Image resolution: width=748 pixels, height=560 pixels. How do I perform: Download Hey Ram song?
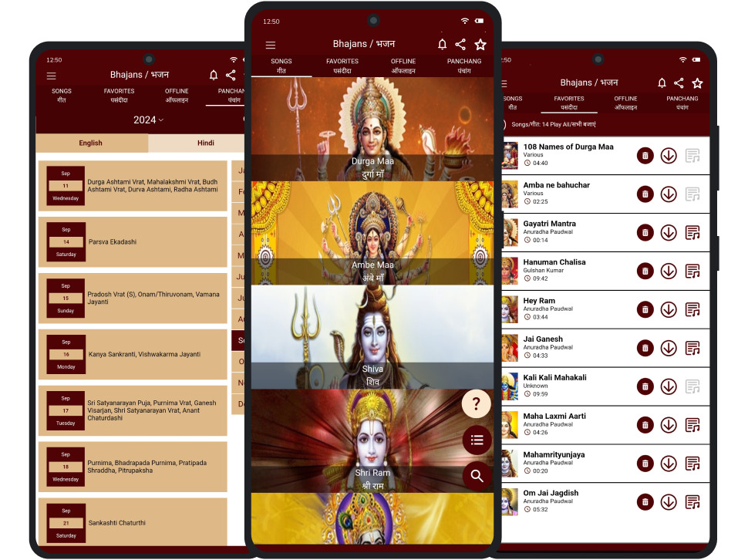[x=669, y=309]
